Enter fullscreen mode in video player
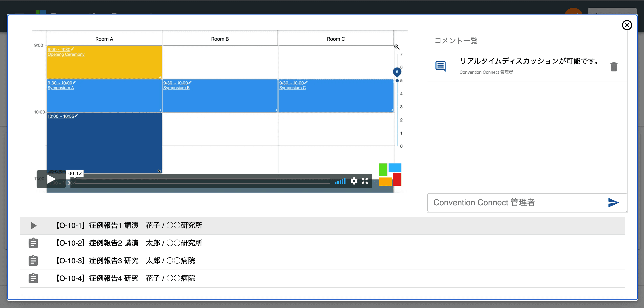The width and height of the screenshot is (644, 308). click(365, 181)
